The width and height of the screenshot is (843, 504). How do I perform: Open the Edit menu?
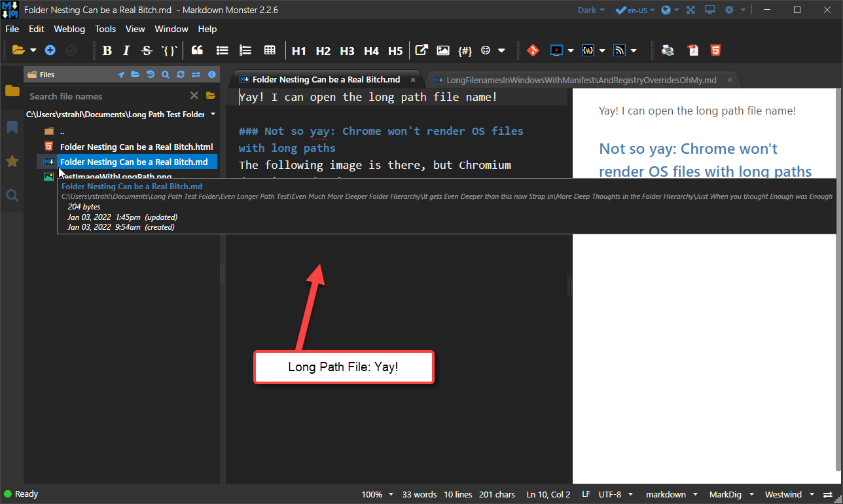click(37, 29)
